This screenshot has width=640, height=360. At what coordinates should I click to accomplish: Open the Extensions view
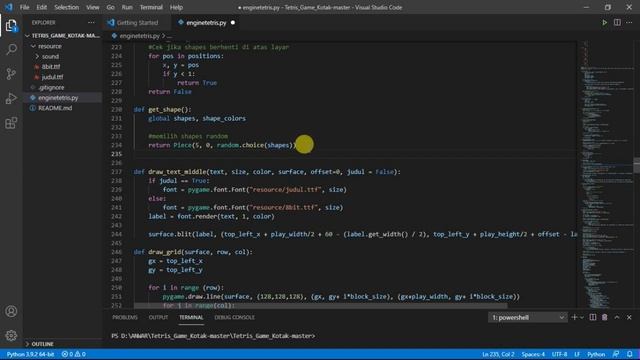11,123
